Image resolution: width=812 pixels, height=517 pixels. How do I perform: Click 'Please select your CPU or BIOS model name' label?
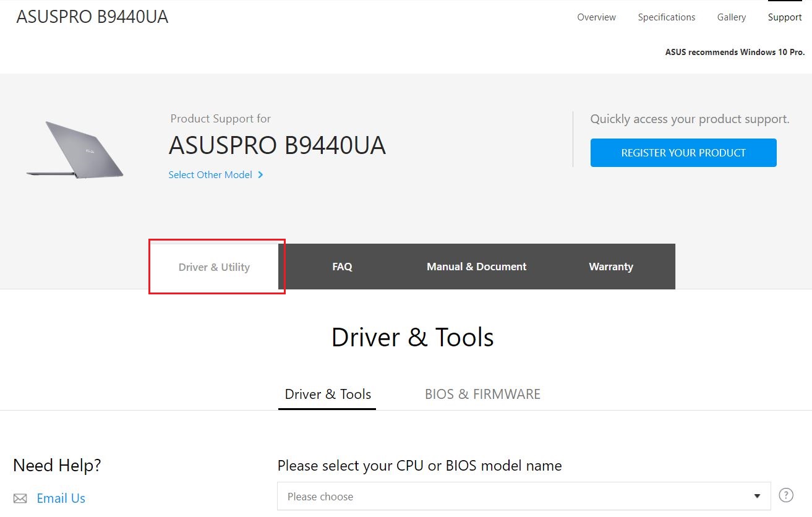[419, 466]
